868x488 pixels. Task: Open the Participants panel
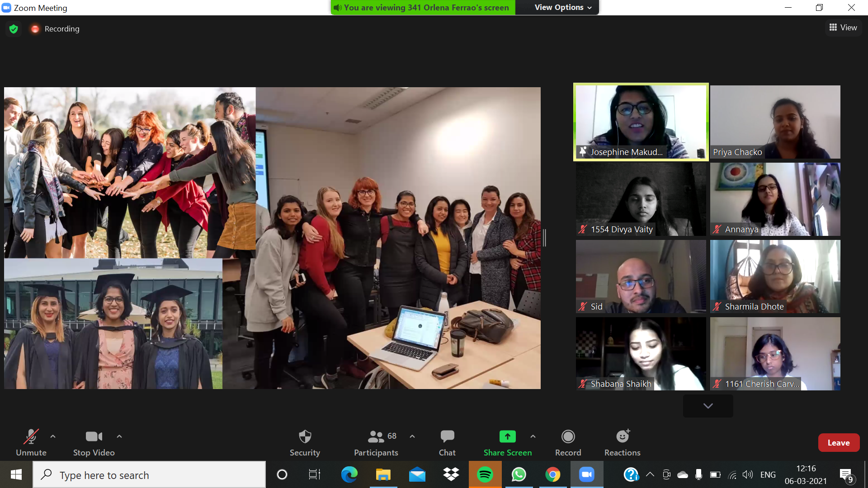pos(376,442)
